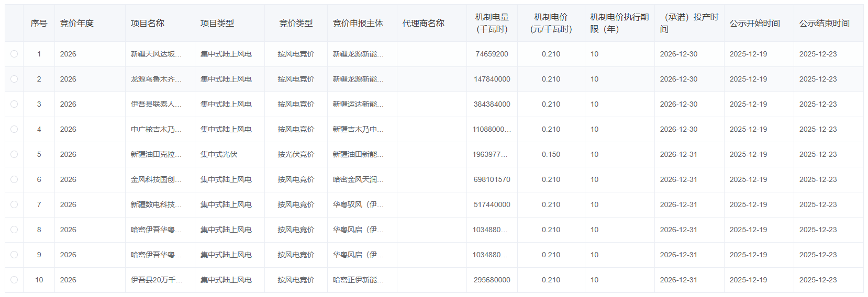Click the 机制电价(元/千瓦时) column header

(x=551, y=24)
